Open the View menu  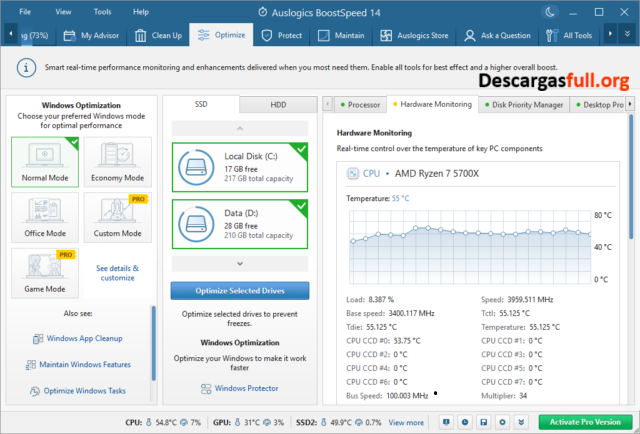(x=63, y=12)
